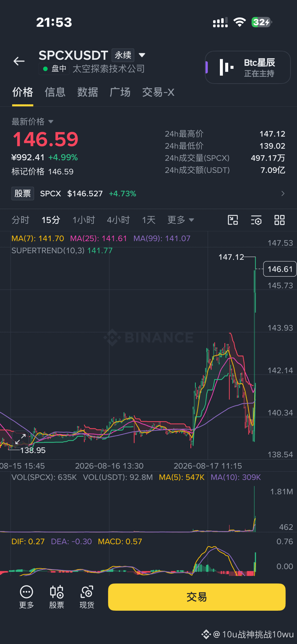Open SPCX stock details chevron
This screenshot has height=644, width=297.
[283, 194]
